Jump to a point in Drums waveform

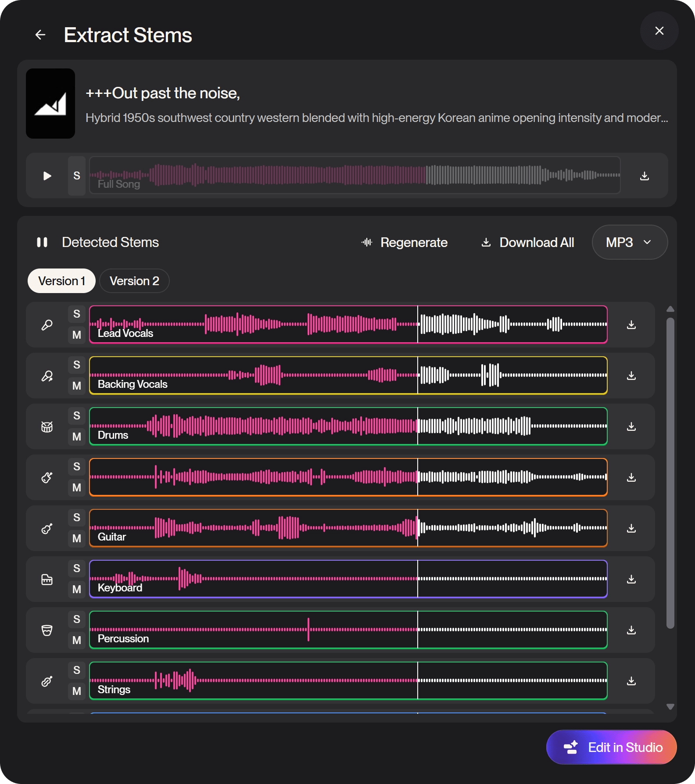[x=348, y=426]
